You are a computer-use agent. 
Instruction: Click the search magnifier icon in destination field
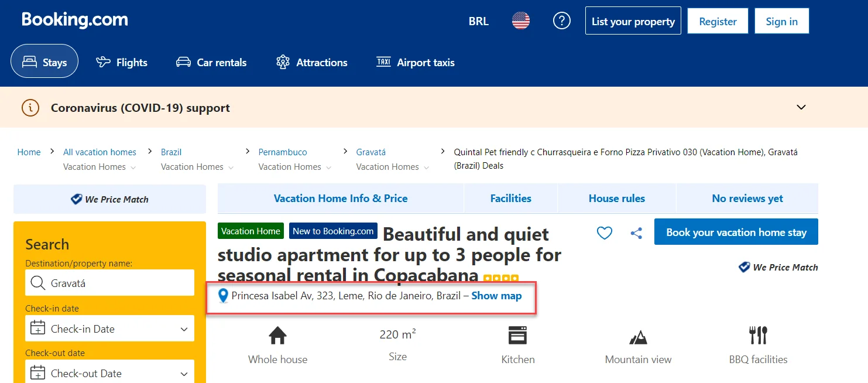(37, 283)
